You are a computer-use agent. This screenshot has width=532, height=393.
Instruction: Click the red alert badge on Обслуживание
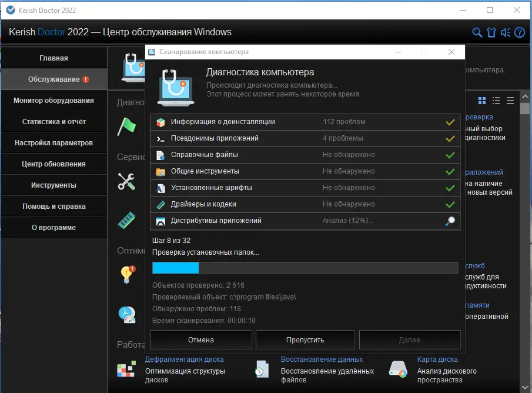point(86,79)
